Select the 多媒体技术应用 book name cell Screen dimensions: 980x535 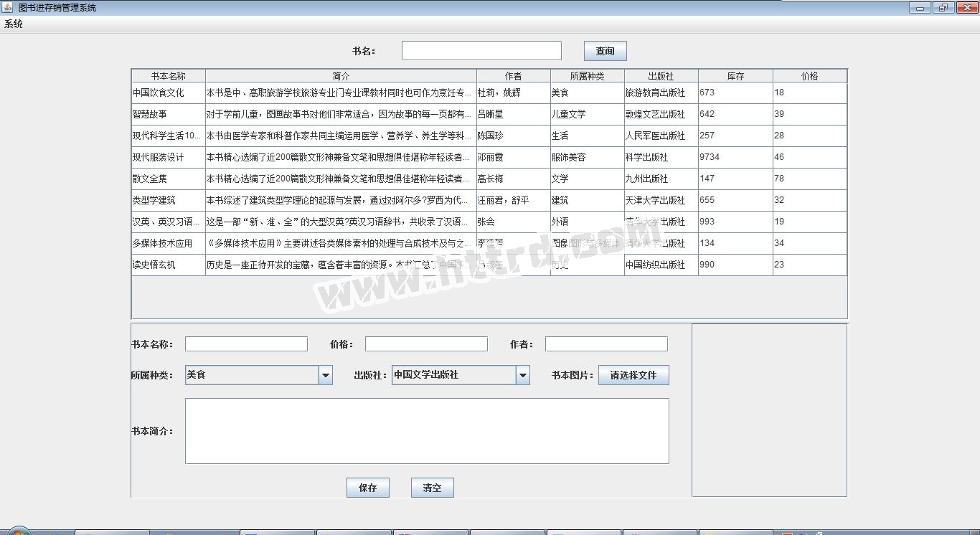169,243
